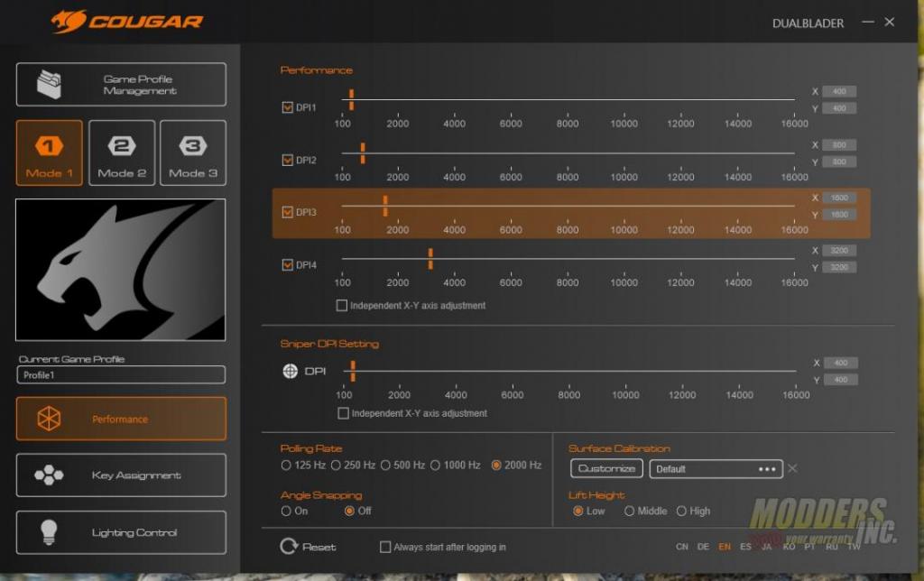Toggle the DPI1 checkbox
This screenshot has height=581, width=924.
point(288,107)
